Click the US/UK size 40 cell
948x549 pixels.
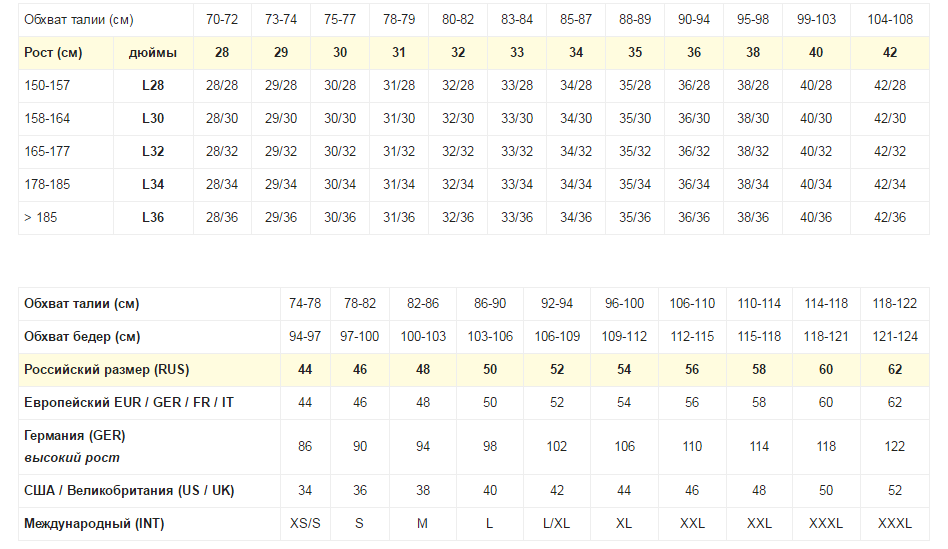[x=490, y=490]
